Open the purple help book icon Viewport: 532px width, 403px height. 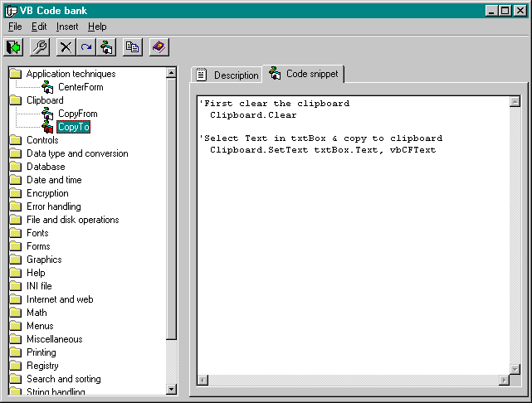pos(159,47)
